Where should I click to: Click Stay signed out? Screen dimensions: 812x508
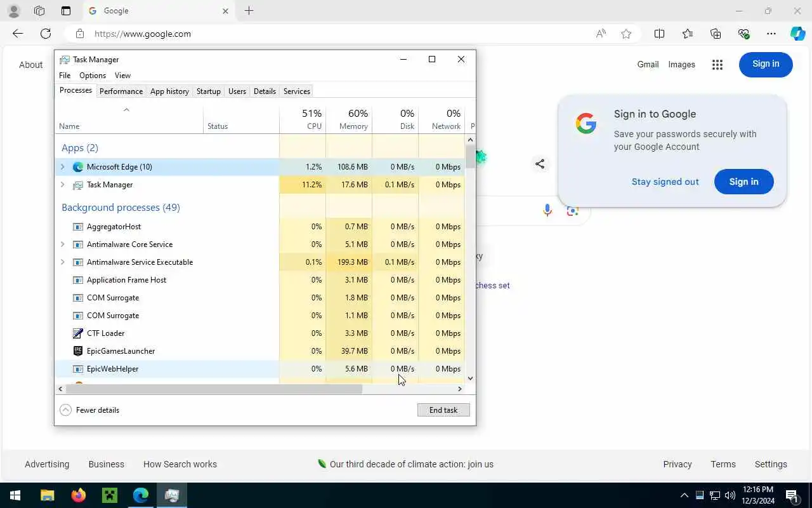pos(665,182)
